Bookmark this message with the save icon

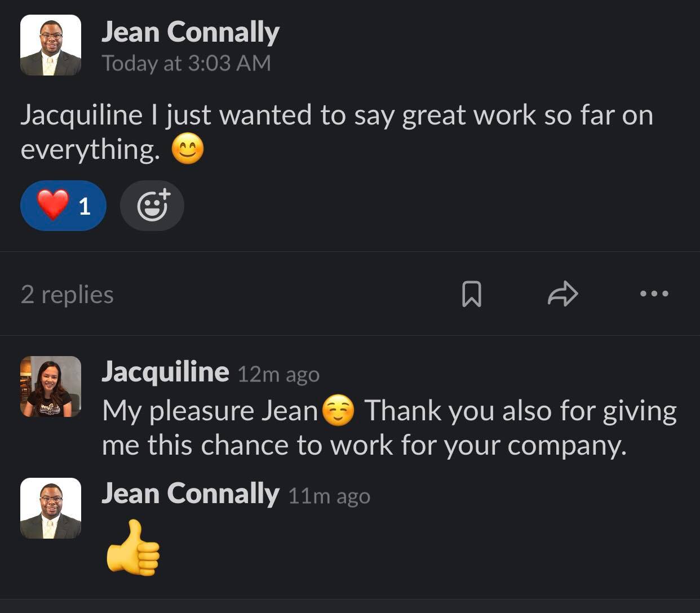pyautogui.click(x=471, y=294)
